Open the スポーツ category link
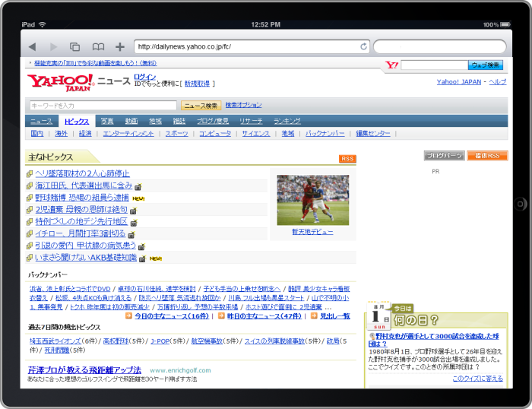The width and height of the screenshot is (532, 409). pos(177,133)
